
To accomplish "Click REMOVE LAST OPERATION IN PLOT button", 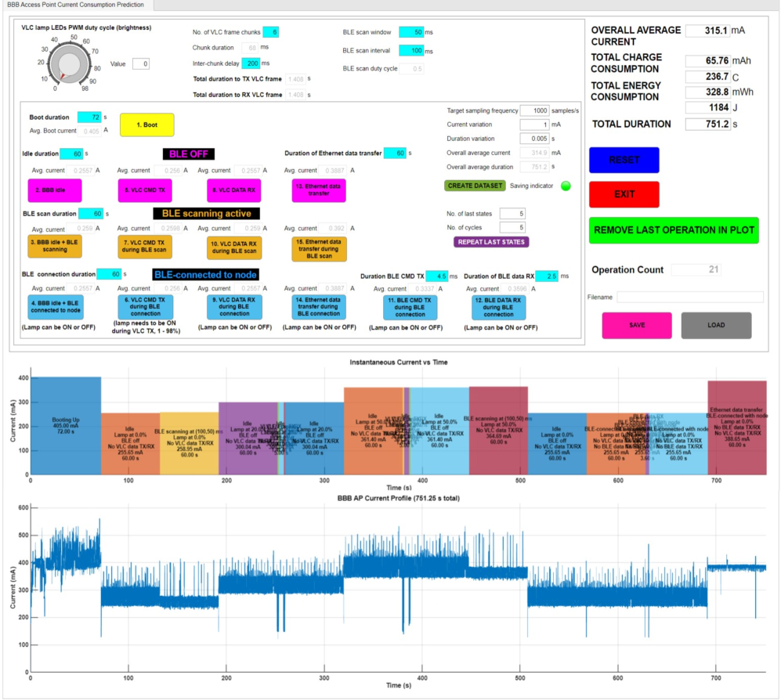I will [x=673, y=230].
